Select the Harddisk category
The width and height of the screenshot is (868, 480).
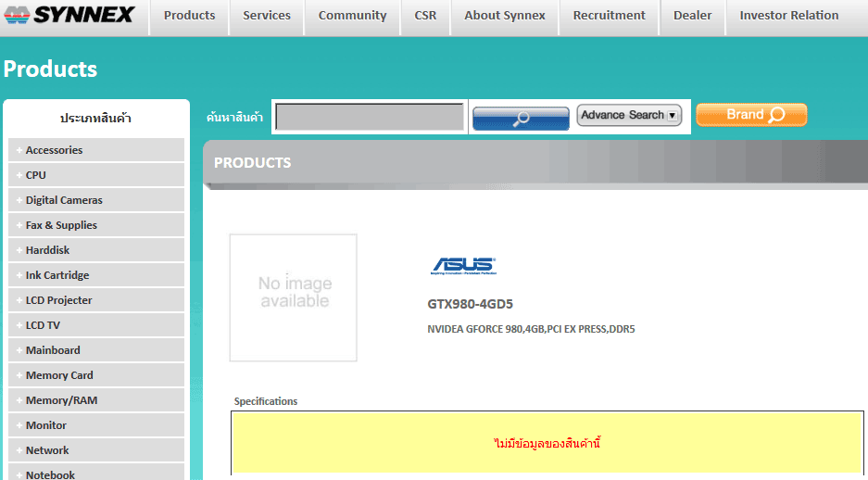coord(47,250)
